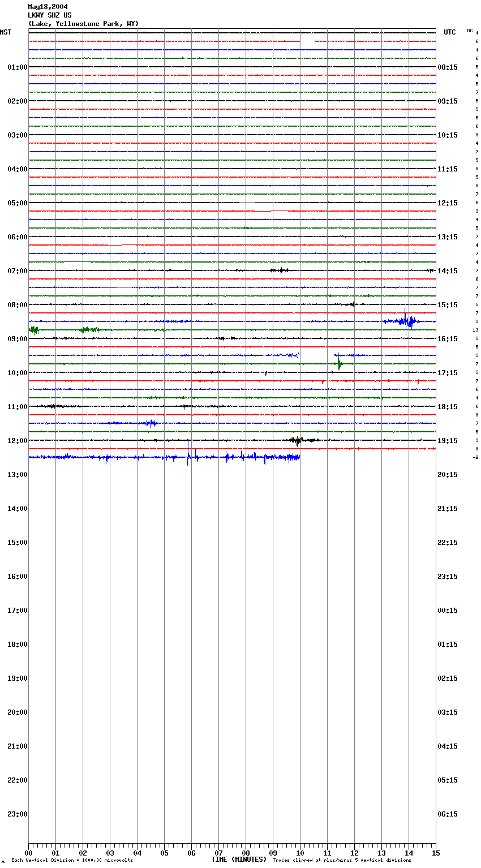
Task: Click the 10:15 UTC time label
Action: pyautogui.click(x=448, y=135)
